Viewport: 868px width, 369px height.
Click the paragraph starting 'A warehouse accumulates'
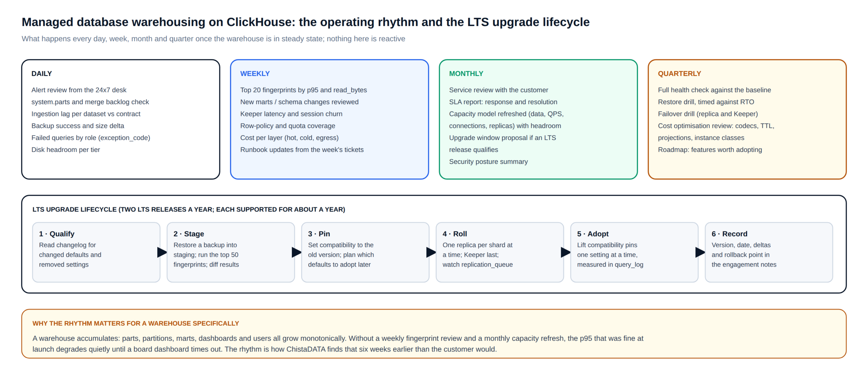click(x=338, y=344)
